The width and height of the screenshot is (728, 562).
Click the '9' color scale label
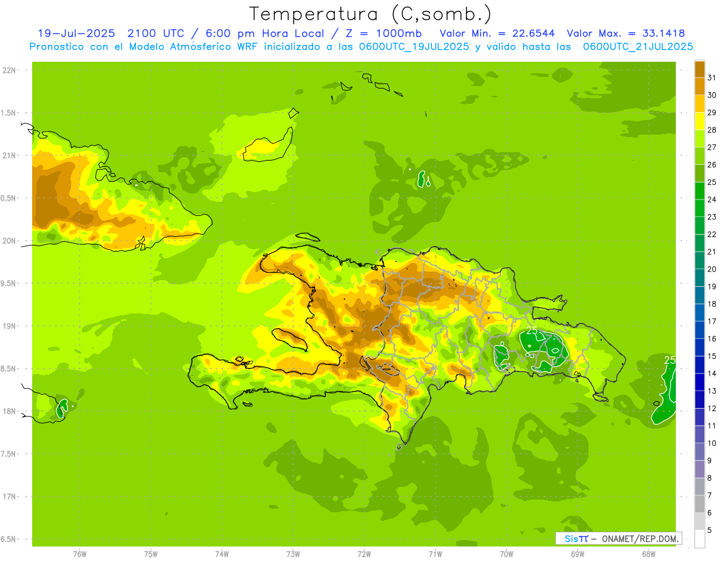(x=710, y=461)
